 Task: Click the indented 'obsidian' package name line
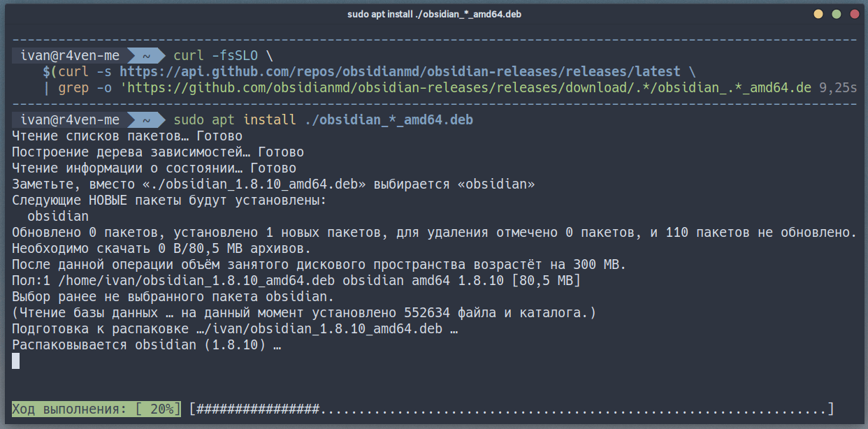(58, 216)
